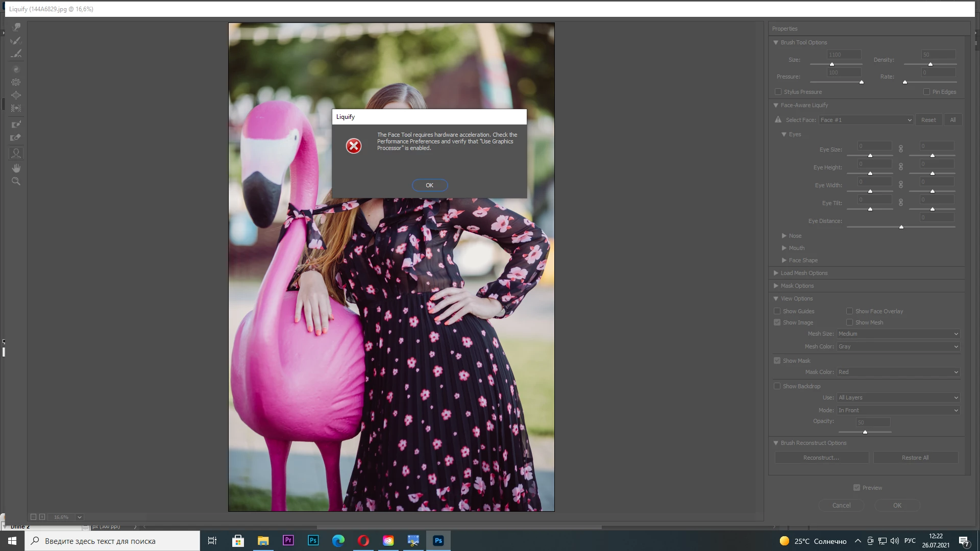The width and height of the screenshot is (980, 551).
Task: Open Premiere Pro from the taskbar
Action: point(288,541)
